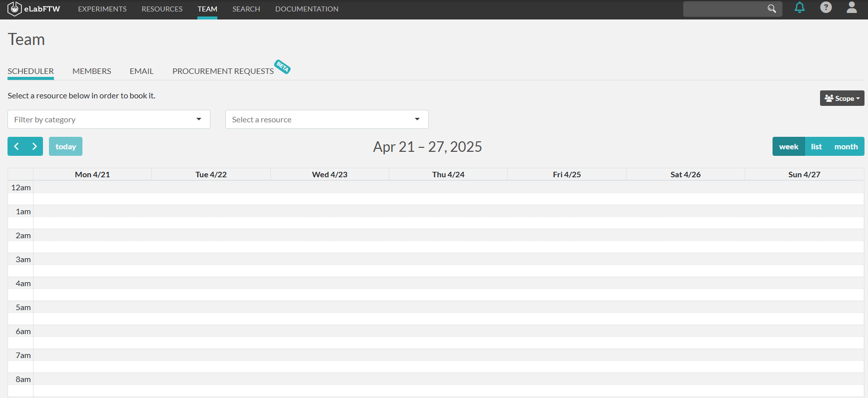Open the notifications bell
This screenshot has height=398, width=868.
(800, 8)
